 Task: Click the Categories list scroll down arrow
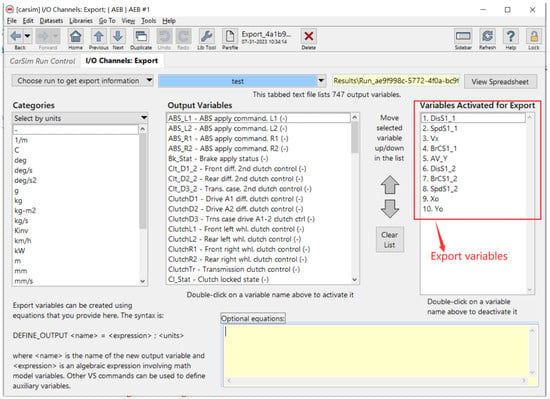pyautogui.click(x=143, y=281)
